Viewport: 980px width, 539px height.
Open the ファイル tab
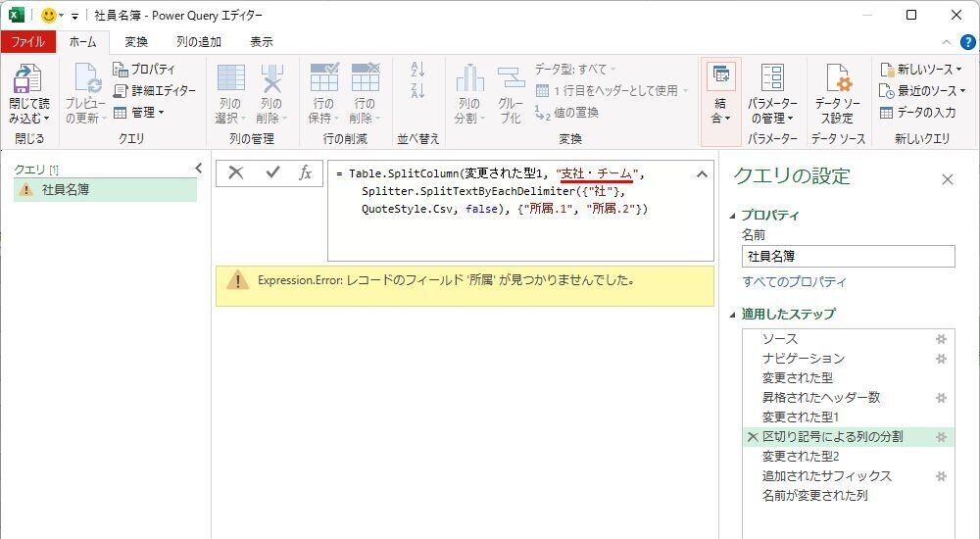coord(28,42)
